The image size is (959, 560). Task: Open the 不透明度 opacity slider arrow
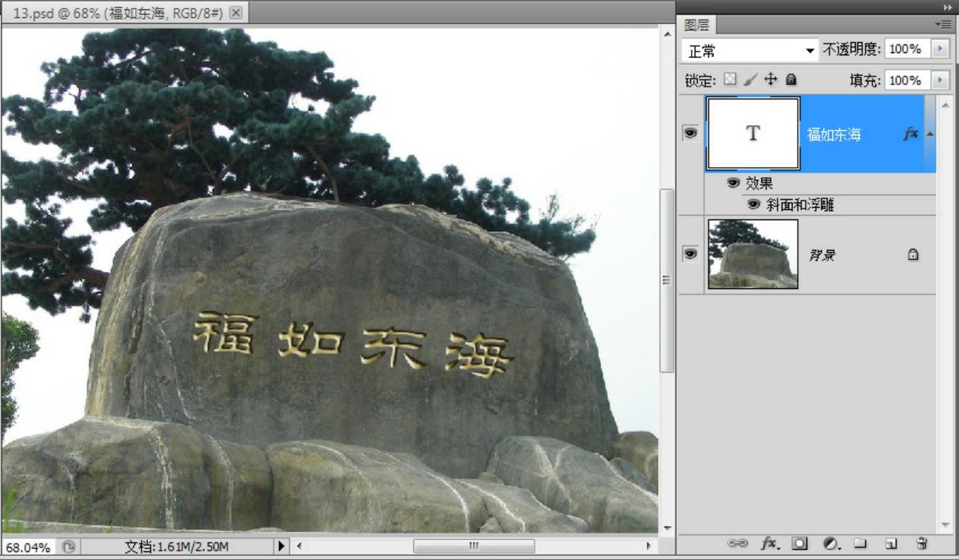[941, 49]
